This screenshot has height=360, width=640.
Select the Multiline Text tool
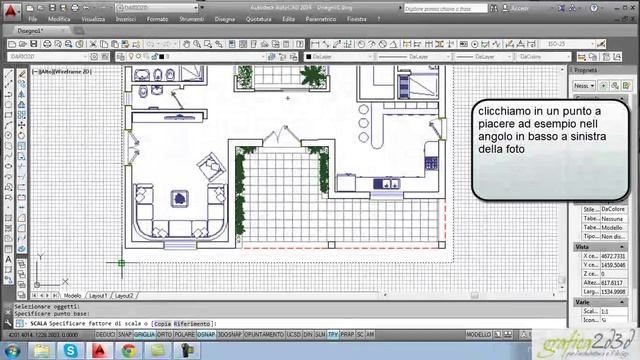point(9,260)
